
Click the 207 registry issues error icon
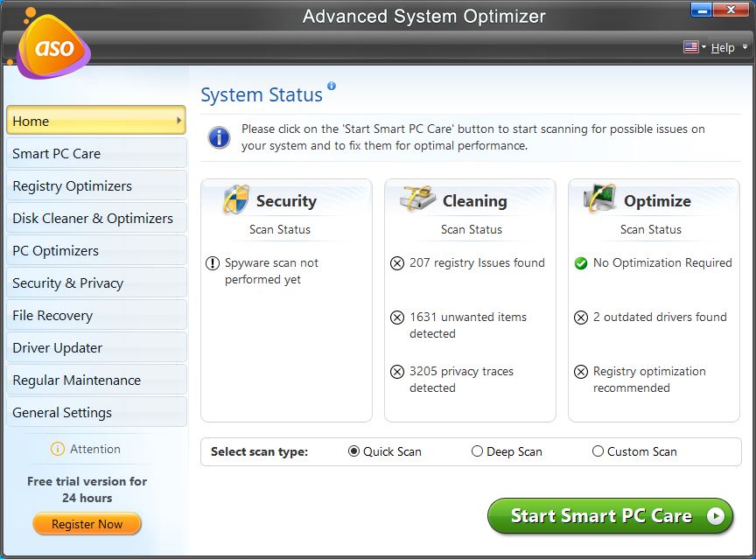396,263
